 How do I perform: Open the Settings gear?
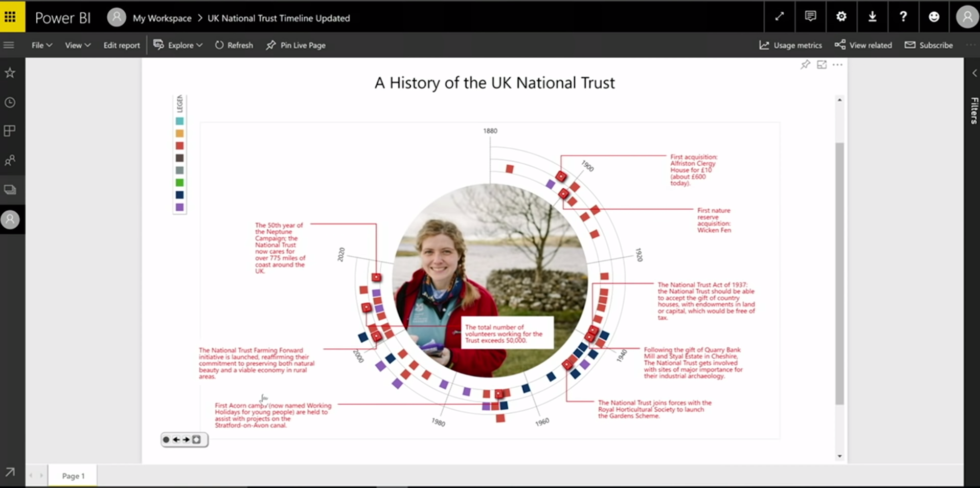tap(841, 17)
